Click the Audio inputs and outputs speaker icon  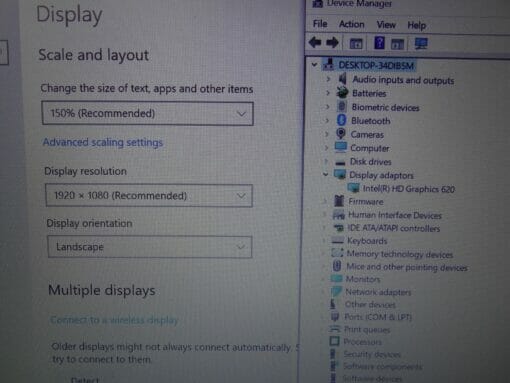tap(342, 79)
